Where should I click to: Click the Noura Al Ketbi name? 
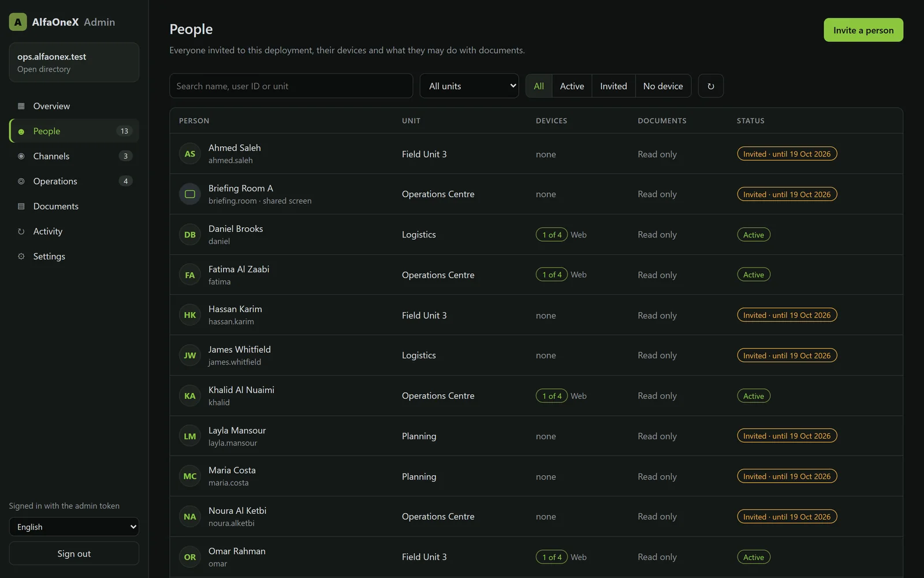[x=237, y=511]
